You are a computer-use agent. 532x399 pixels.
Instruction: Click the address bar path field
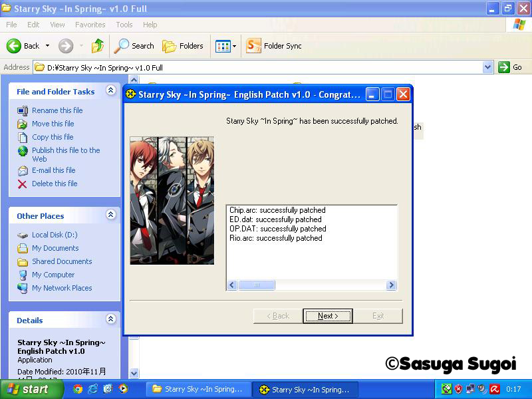(x=258, y=68)
